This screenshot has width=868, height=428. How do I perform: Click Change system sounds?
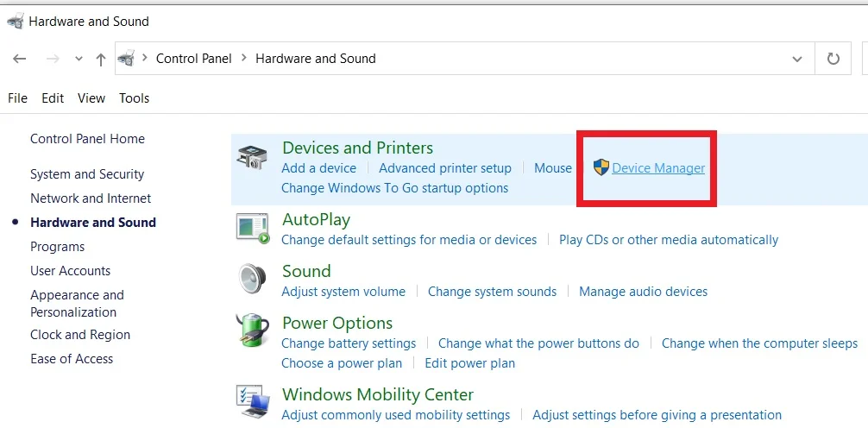click(x=492, y=292)
